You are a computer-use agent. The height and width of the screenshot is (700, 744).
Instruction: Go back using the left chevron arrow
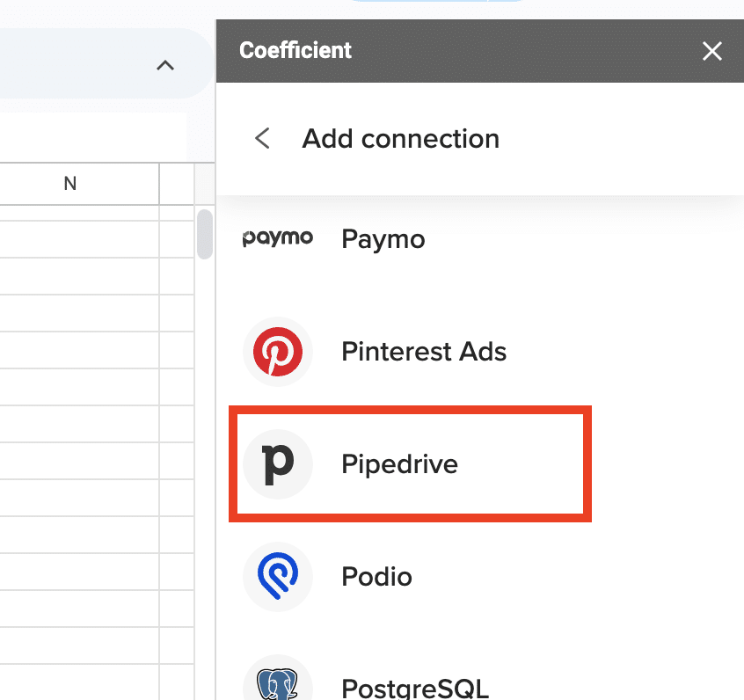click(x=262, y=139)
